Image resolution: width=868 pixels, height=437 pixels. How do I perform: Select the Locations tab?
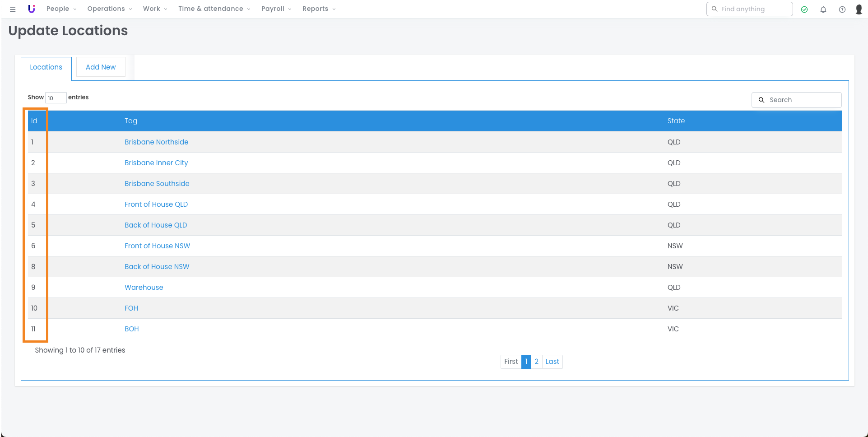coord(46,67)
